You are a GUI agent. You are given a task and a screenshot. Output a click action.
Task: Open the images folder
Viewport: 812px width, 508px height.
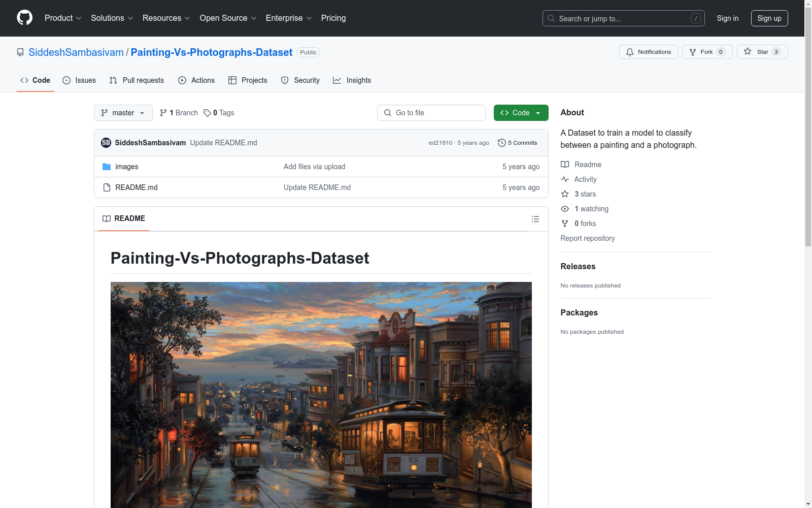(x=127, y=167)
